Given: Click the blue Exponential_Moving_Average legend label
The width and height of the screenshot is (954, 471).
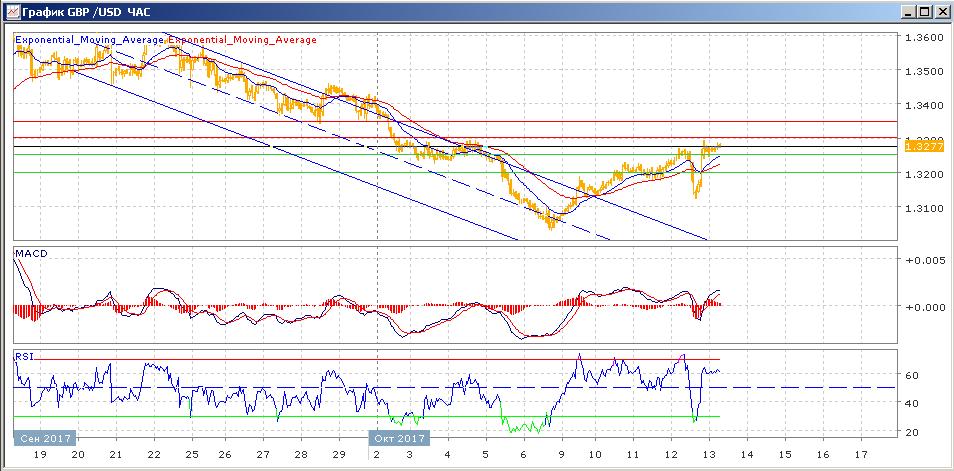Looking at the screenshot, I should [89, 40].
